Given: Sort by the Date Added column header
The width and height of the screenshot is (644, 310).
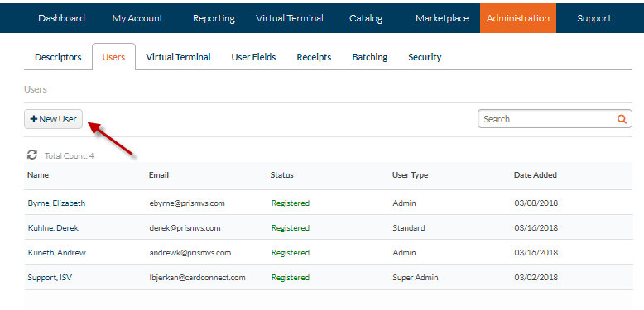Looking at the screenshot, I should [536, 175].
